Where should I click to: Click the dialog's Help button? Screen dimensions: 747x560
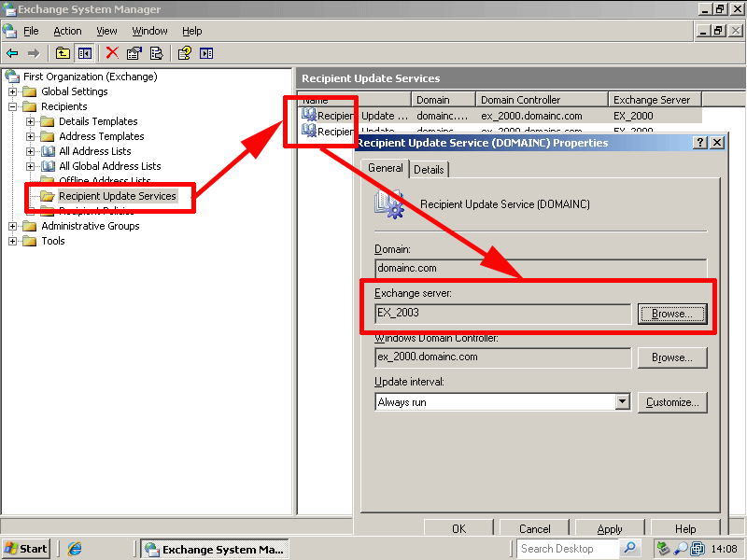pyautogui.click(x=685, y=528)
